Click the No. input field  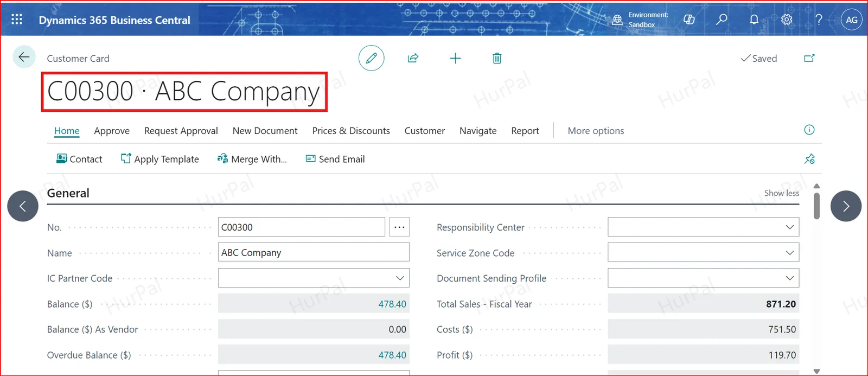[x=302, y=227]
